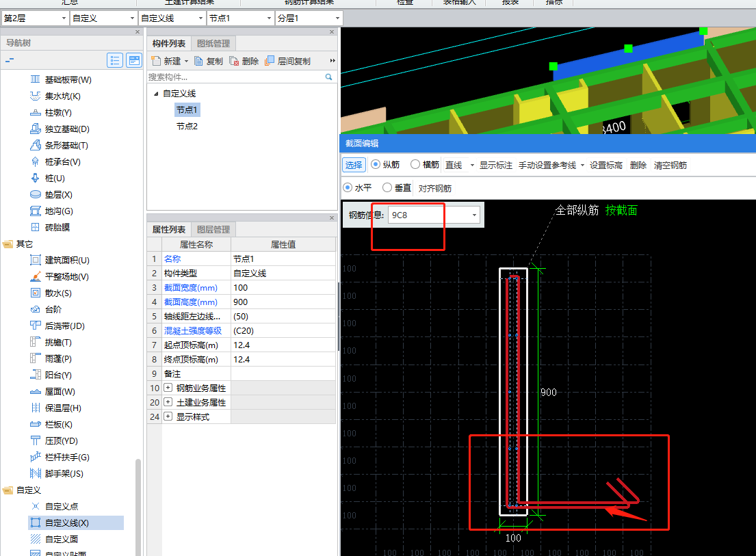
Task: Click the search magnifier in component list
Action: coord(329,77)
